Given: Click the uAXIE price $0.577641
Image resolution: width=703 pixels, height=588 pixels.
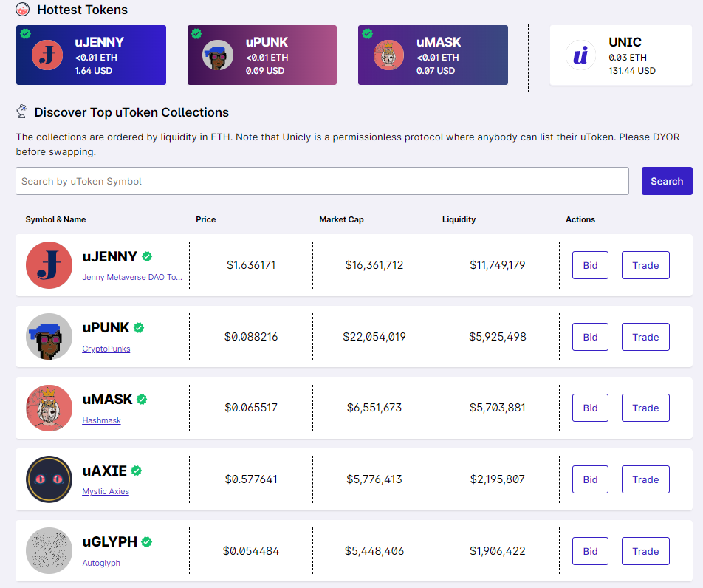Looking at the screenshot, I should (x=251, y=479).
